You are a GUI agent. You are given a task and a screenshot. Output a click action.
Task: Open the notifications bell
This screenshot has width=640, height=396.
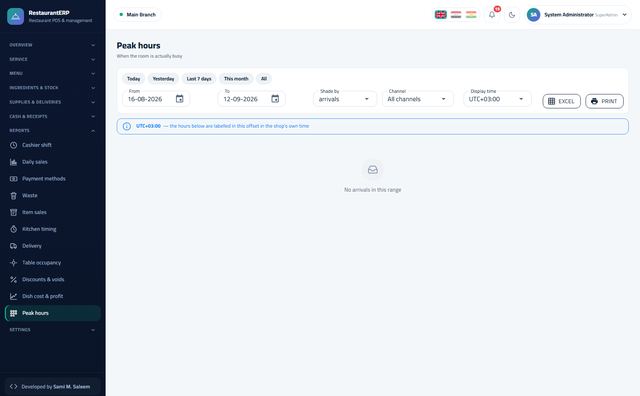point(492,15)
